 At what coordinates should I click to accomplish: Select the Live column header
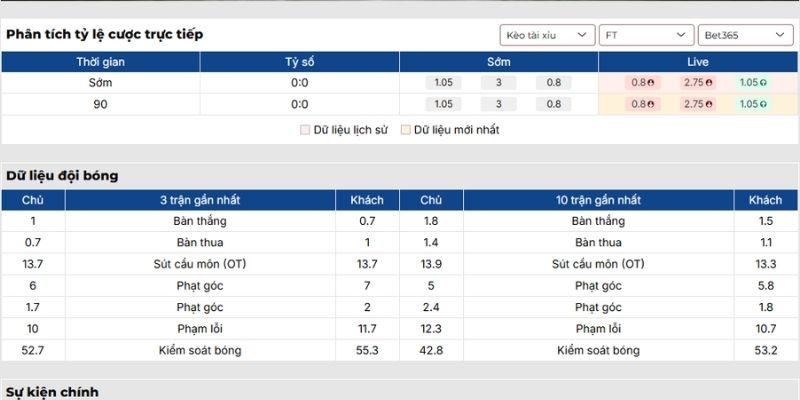[698, 62]
